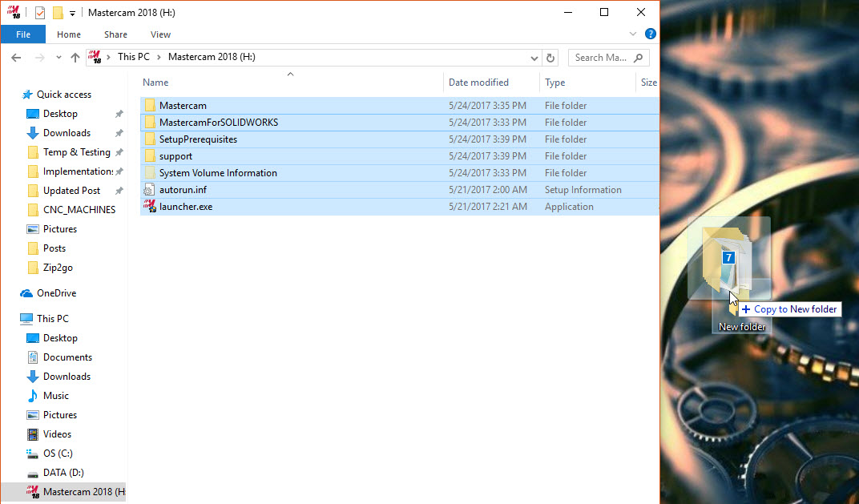
Task: Sort by the Size column header
Action: coord(648,83)
